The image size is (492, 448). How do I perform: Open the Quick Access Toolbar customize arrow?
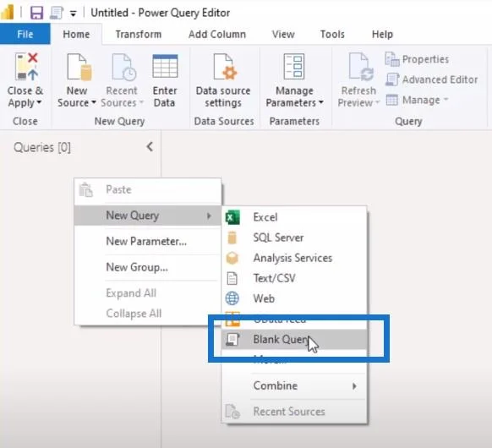[73, 14]
